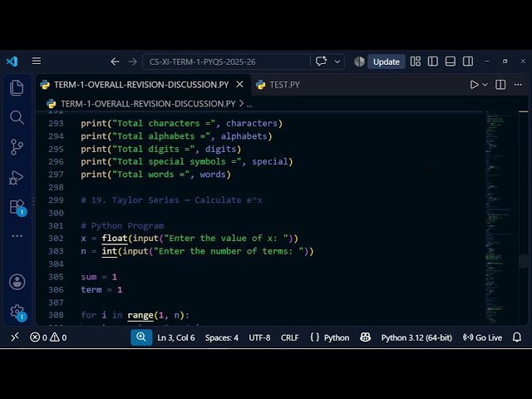Image resolution: width=532 pixels, height=399 pixels.
Task: Click the "range" call on line 308
Action: click(140, 315)
